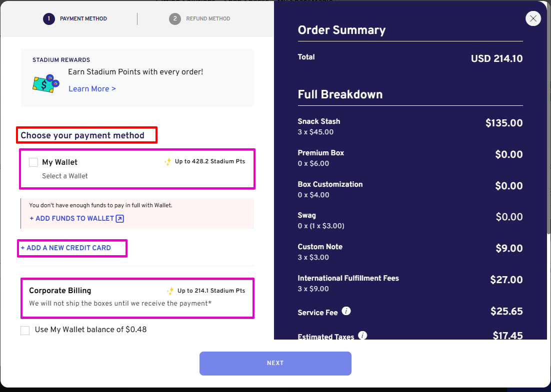Open the Select a Wallet dropdown

click(65, 176)
